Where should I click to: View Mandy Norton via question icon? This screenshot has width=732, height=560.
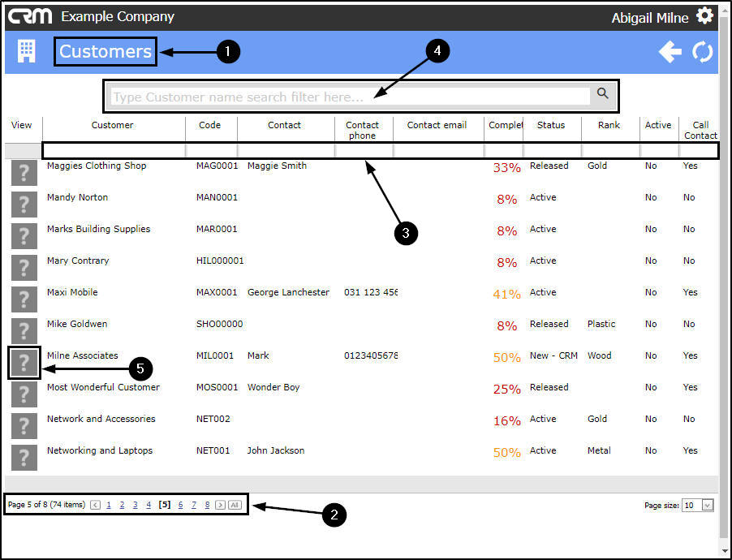24,205
